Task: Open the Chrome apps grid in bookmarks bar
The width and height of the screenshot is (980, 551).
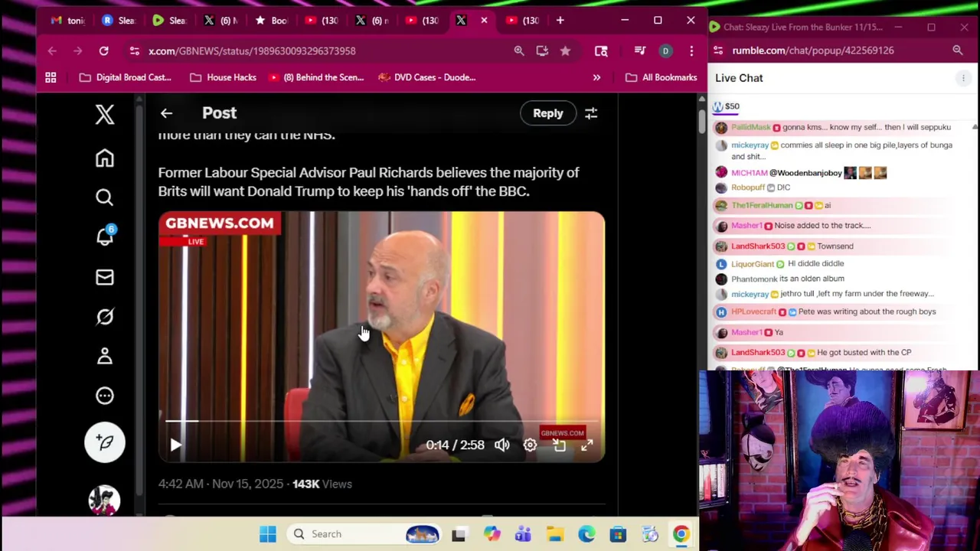Action: (51, 77)
